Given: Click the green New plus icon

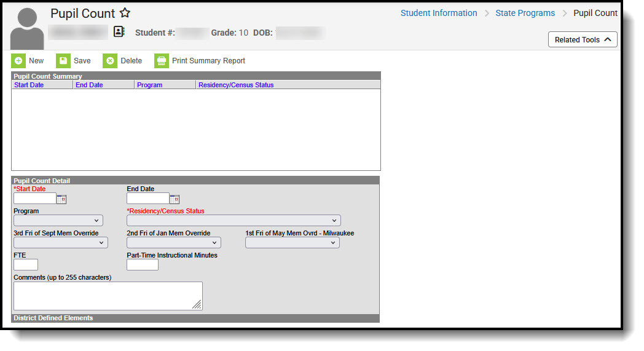Looking at the screenshot, I should 18,61.
